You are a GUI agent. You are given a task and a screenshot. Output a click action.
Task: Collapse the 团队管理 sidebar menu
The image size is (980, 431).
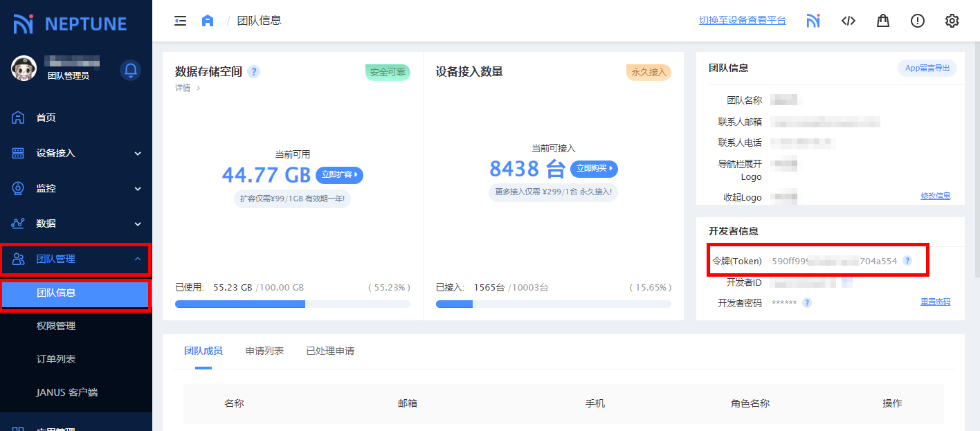coord(76,259)
